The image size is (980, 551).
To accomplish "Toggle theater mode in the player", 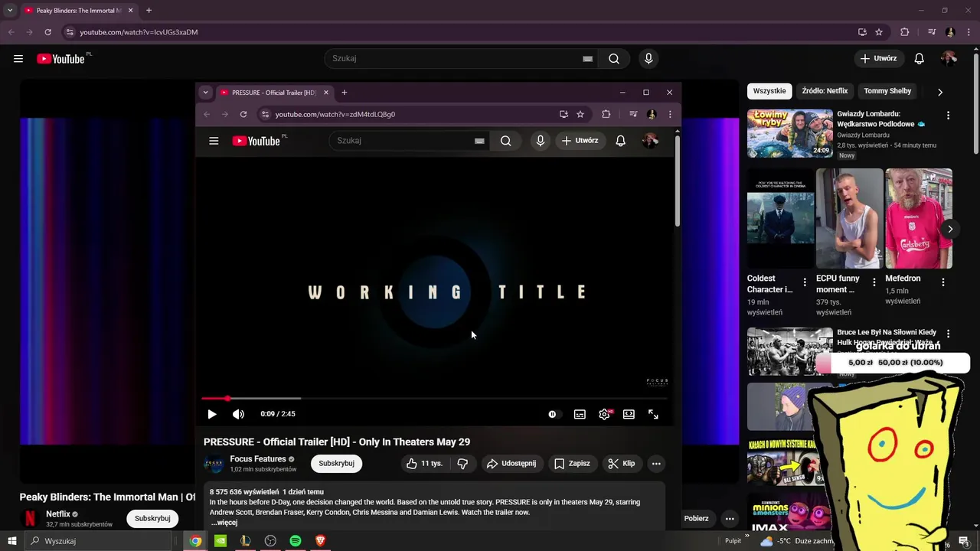I will [629, 414].
